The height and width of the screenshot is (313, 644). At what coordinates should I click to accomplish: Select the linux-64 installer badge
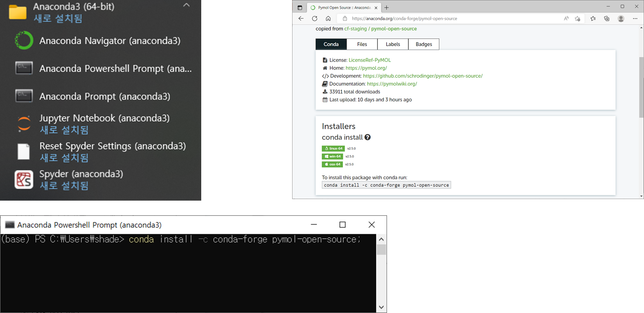pos(333,148)
